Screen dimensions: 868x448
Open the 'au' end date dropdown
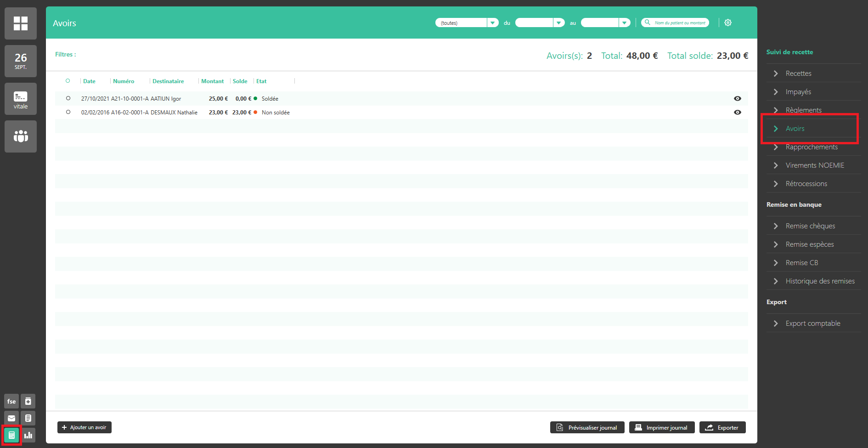pyautogui.click(x=624, y=23)
